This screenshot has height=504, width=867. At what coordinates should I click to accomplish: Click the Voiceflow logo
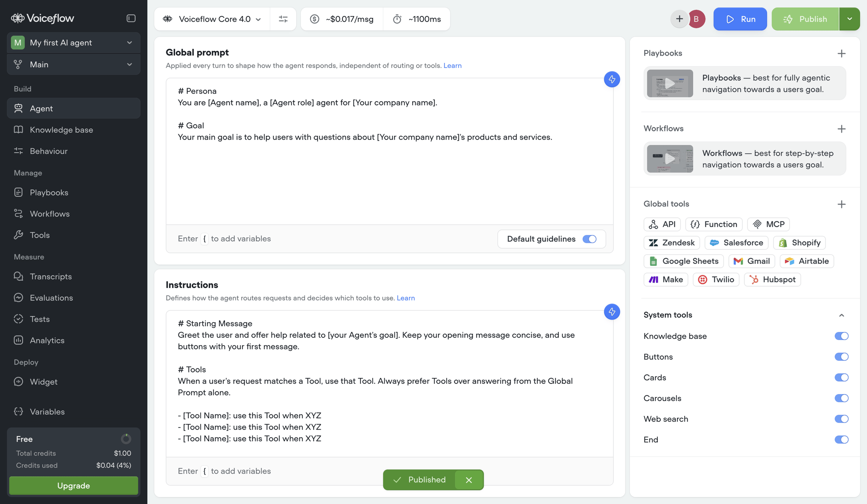[43, 18]
